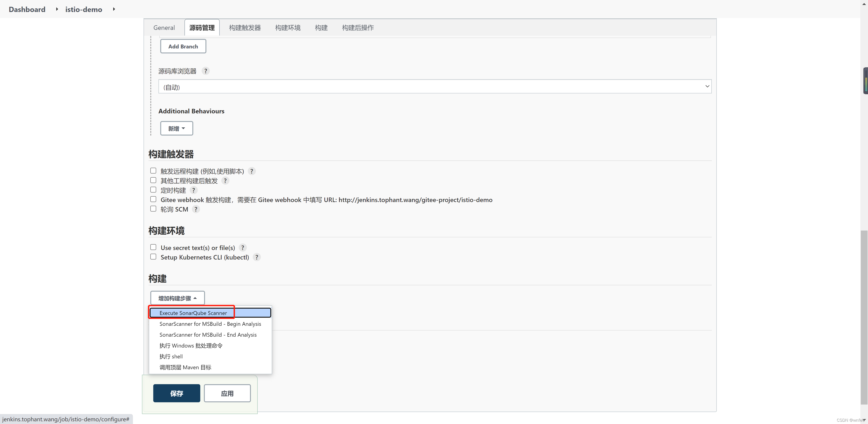Image resolution: width=868 pixels, height=424 pixels.
Task: Check the Gitee webhook 触发构建 option
Action: coord(153,199)
